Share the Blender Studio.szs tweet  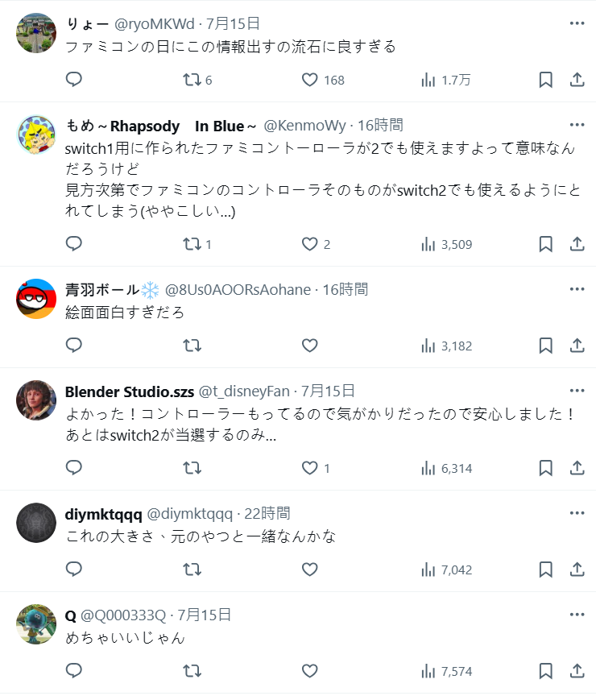(577, 467)
